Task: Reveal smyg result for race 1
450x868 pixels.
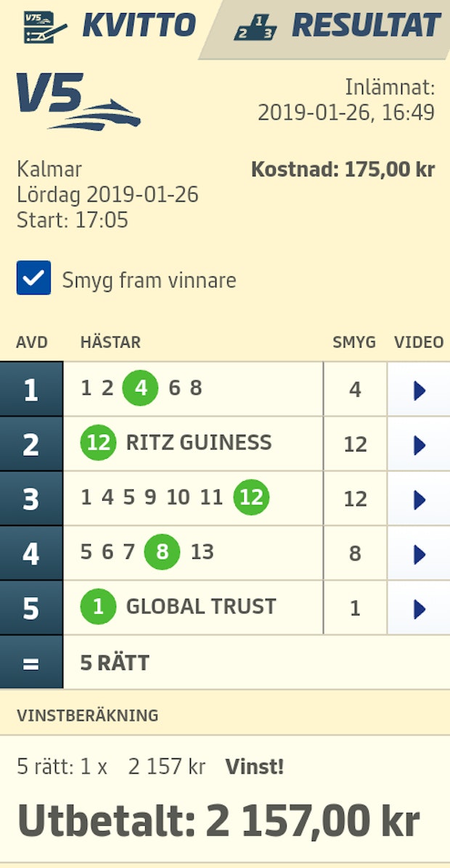Action: point(355,390)
